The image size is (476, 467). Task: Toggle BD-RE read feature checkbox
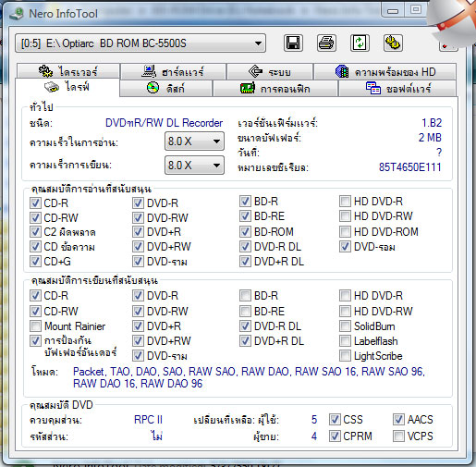click(x=245, y=216)
